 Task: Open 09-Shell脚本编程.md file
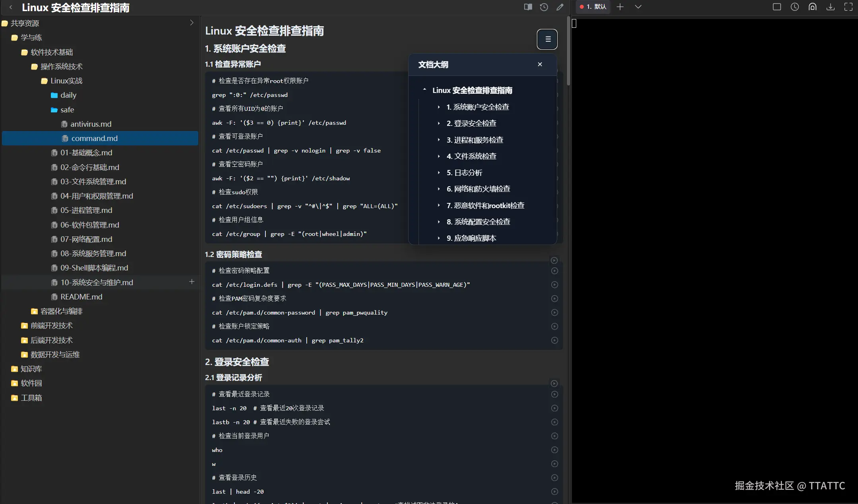[x=94, y=268]
